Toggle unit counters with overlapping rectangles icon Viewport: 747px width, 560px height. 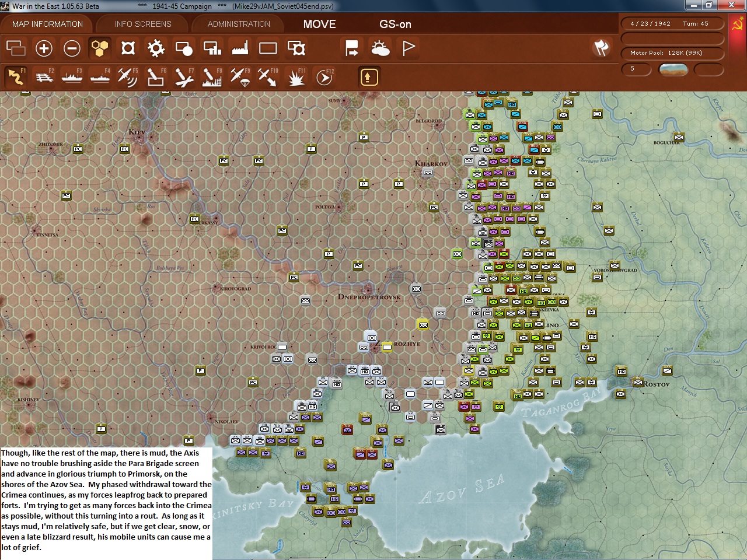(16, 48)
